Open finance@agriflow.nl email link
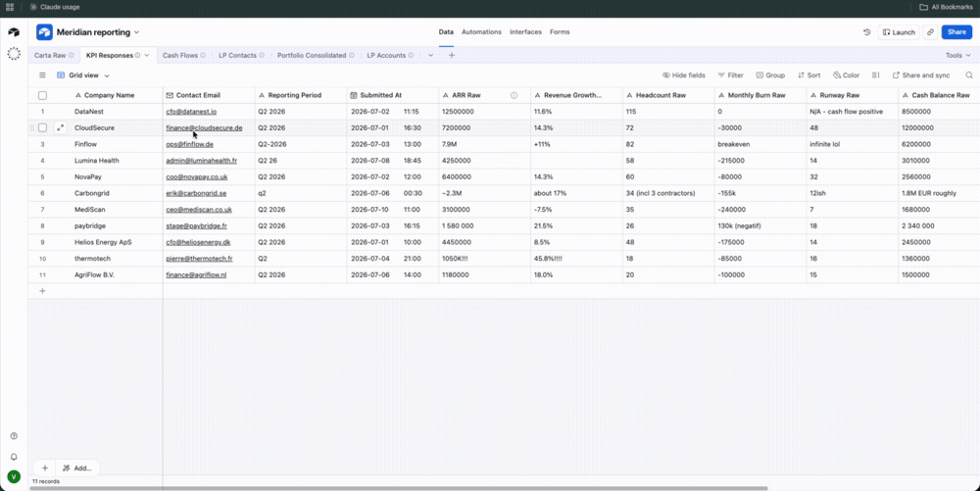The image size is (980, 491). (x=196, y=274)
